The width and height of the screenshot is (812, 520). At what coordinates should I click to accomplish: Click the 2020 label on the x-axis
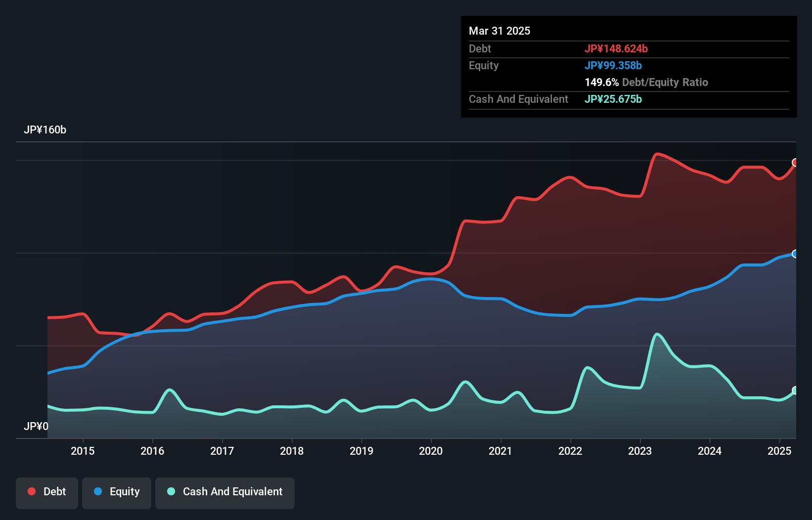click(431, 451)
